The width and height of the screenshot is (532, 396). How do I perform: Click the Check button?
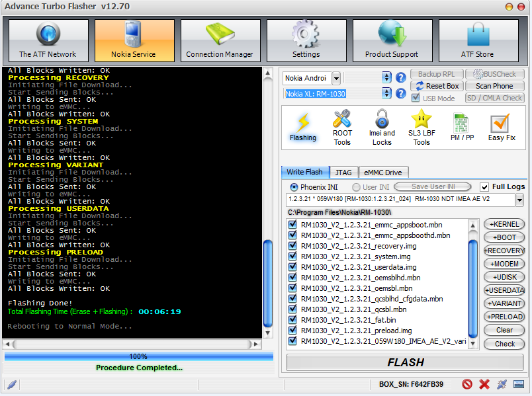(x=504, y=344)
